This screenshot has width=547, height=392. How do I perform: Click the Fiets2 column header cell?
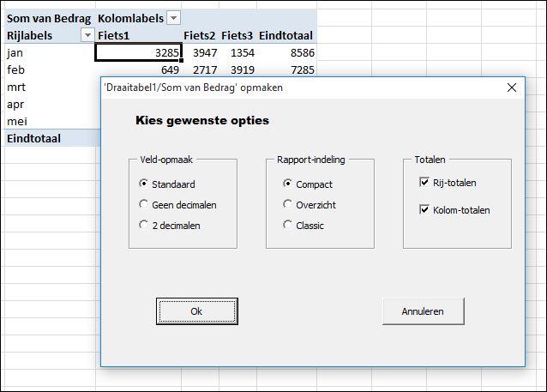200,35
